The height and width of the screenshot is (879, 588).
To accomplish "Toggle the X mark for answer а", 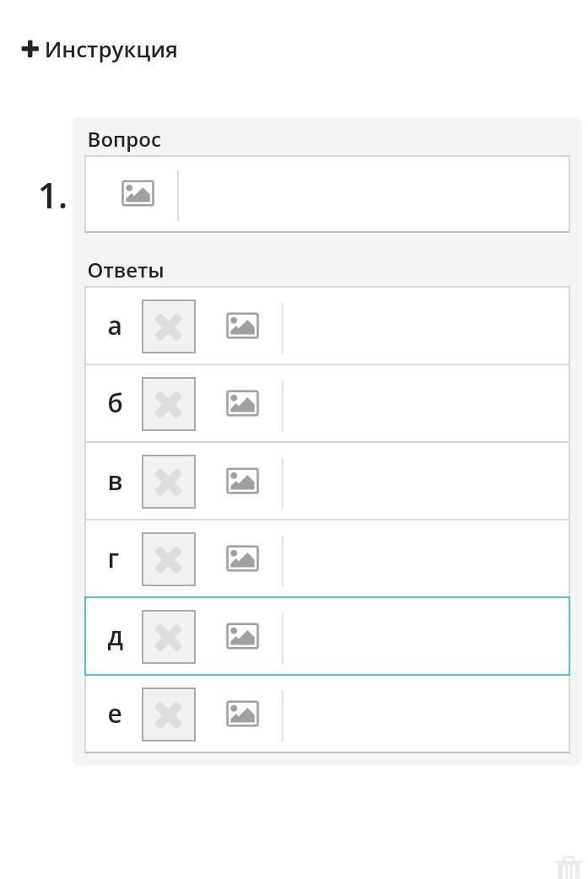I will 169,326.
